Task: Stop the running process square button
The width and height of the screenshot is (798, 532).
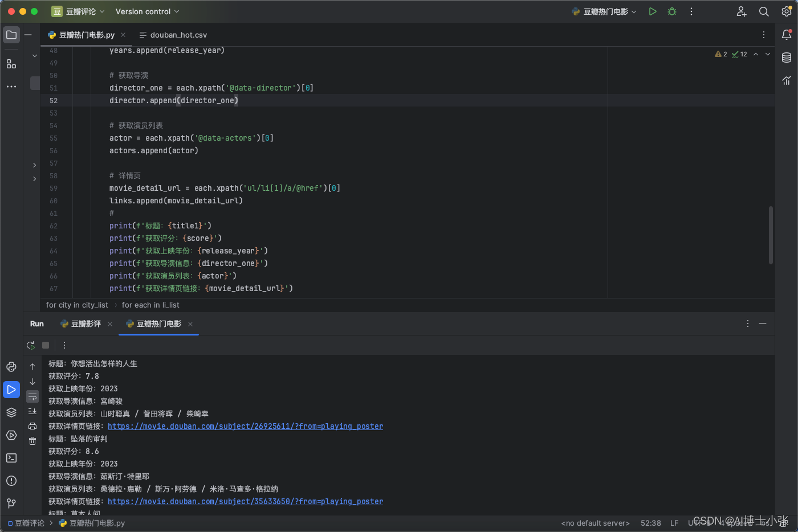Action: point(46,345)
